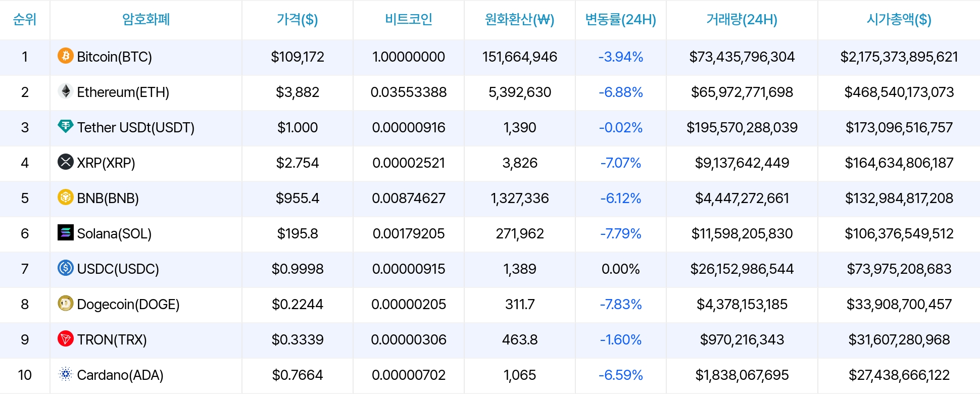Sort by the 시가총액($) column header
Image resolution: width=980 pixels, height=394 pixels.
pos(899,19)
